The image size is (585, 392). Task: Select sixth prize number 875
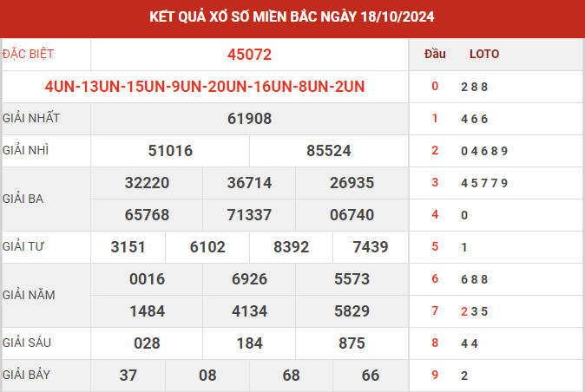click(x=352, y=343)
